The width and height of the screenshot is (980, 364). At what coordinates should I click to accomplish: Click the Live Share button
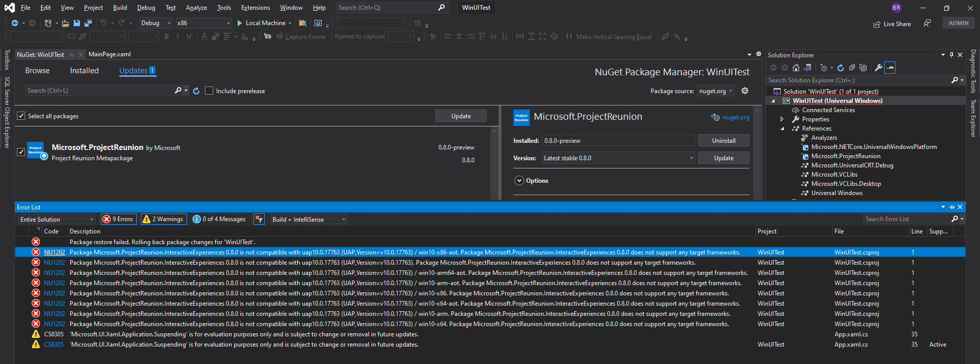click(x=892, y=24)
